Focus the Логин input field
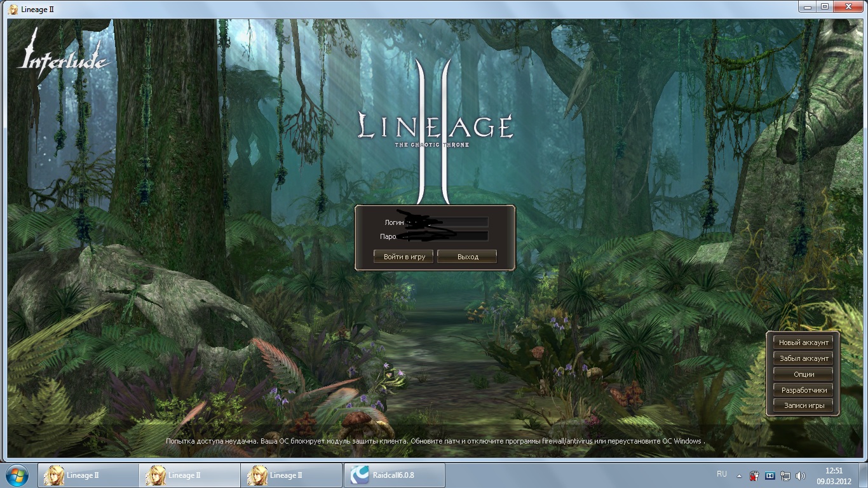 [447, 222]
